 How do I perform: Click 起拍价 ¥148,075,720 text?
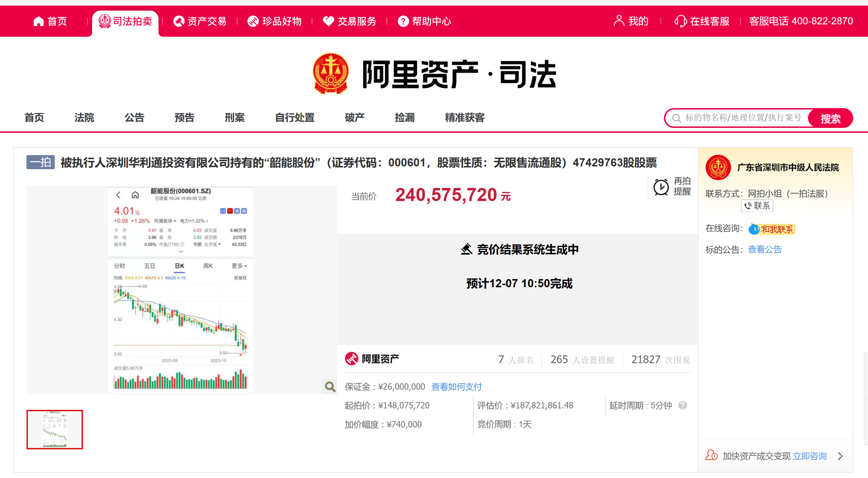[x=387, y=405]
